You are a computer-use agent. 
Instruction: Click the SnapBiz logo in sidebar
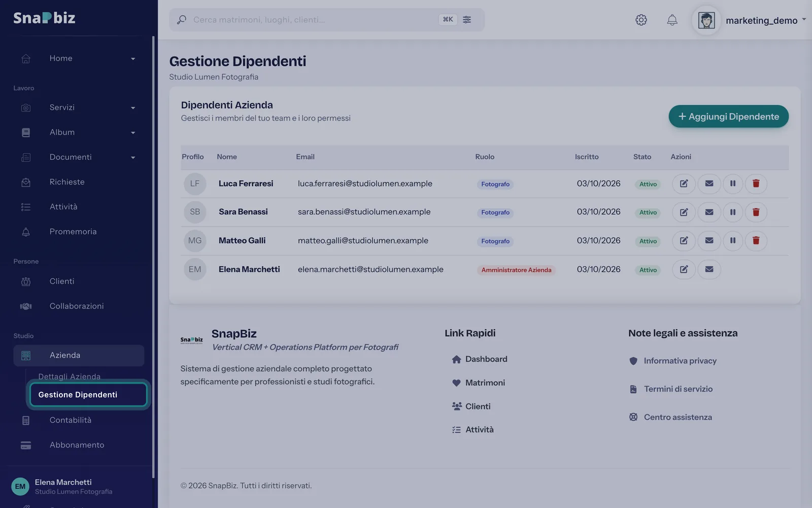click(x=44, y=18)
